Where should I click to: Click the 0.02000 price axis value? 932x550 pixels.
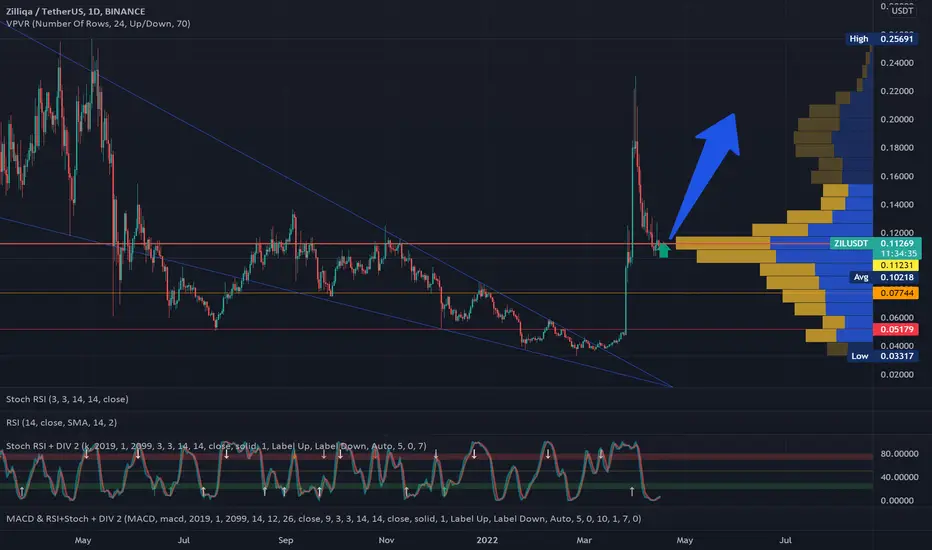[x=897, y=375]
